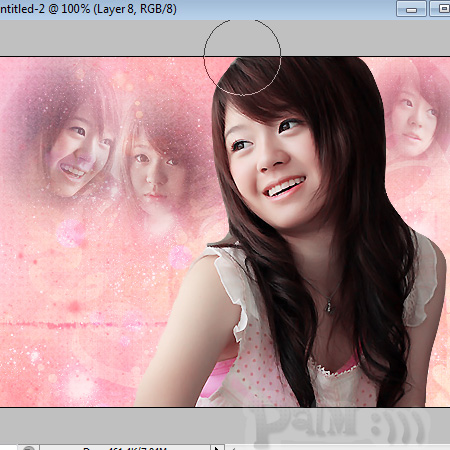Click the document title text 'Layer 8, RGB/8'
This screenshot has width=450, height=450.
135,9
